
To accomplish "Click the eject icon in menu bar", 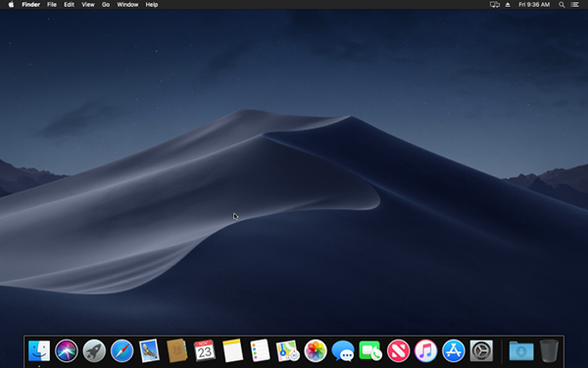I will coord(508,5).
